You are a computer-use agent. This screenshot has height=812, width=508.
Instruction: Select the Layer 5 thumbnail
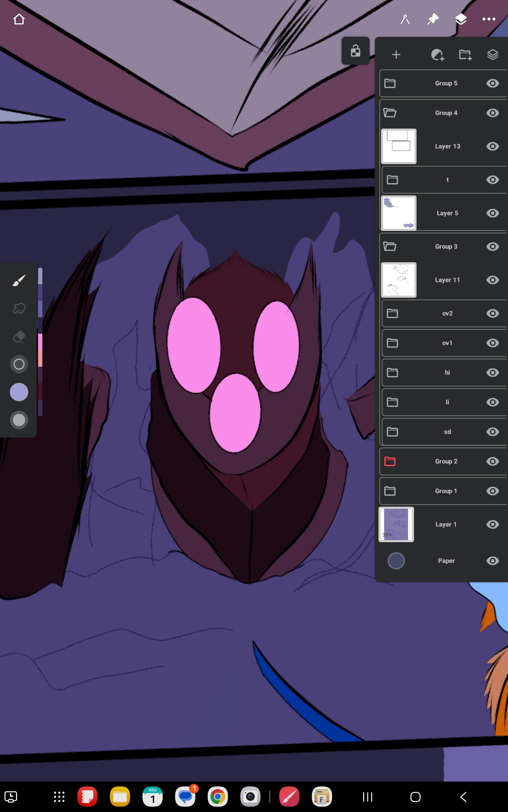399,213
